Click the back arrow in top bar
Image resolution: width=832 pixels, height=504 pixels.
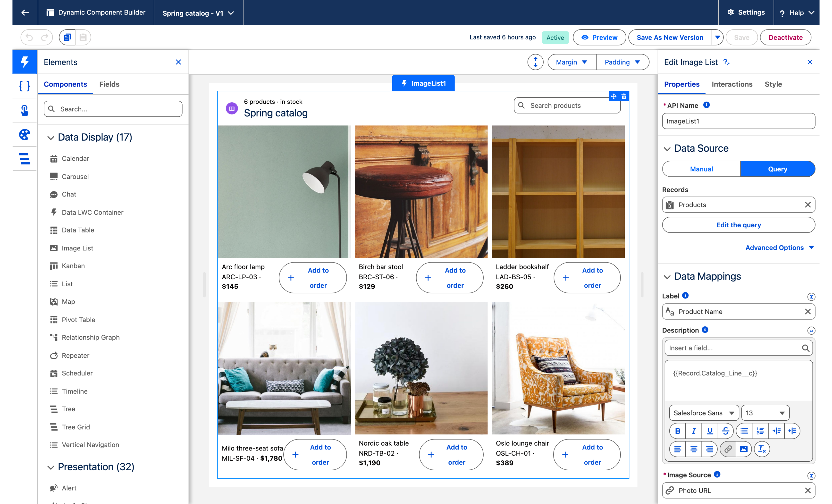[25, 12]
